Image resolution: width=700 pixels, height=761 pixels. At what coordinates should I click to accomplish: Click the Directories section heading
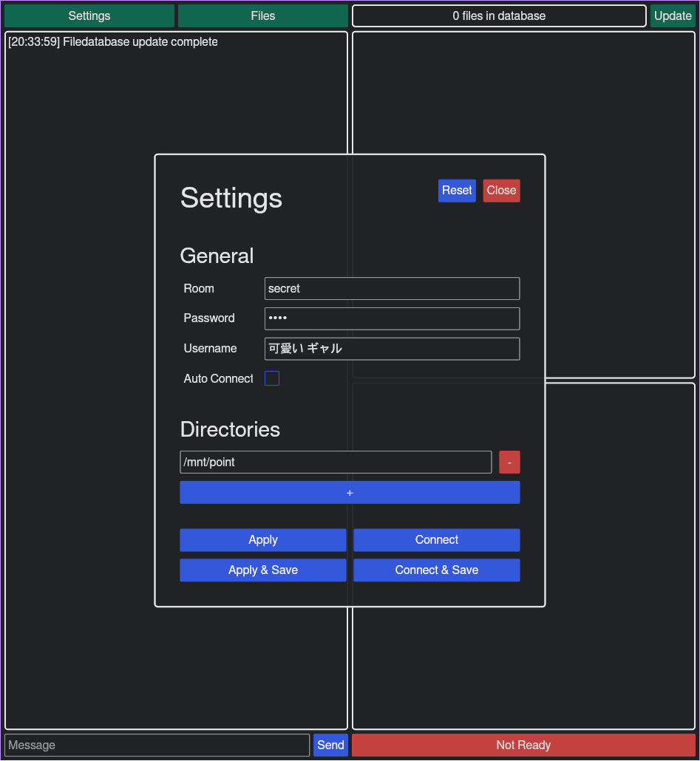pyautogui.click(x=230, y=429)
